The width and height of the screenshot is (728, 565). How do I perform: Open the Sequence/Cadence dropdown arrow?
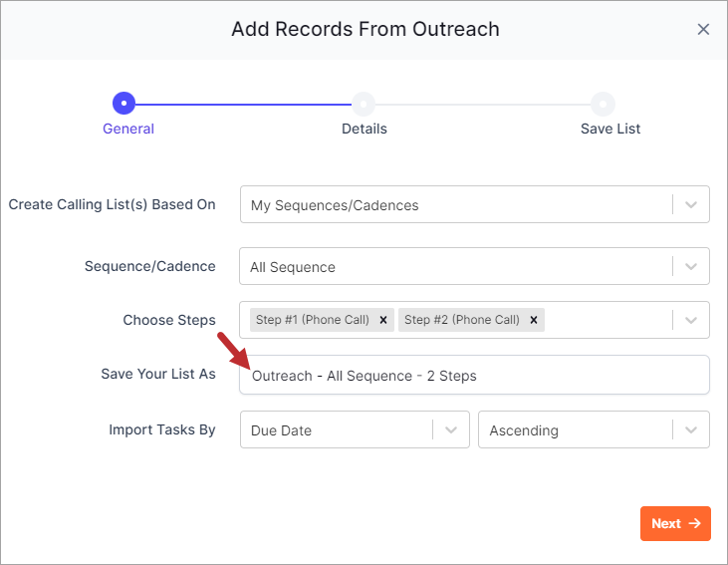691,267
